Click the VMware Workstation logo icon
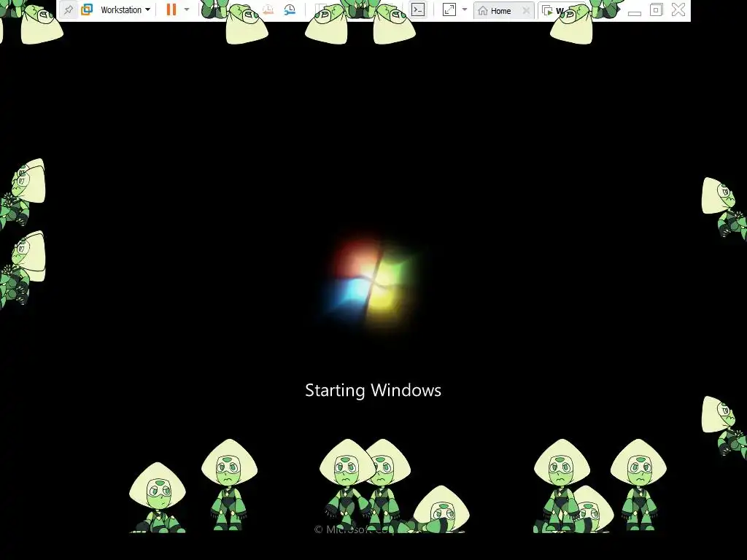This screenshot has height=560, width=747. [87, 9]
